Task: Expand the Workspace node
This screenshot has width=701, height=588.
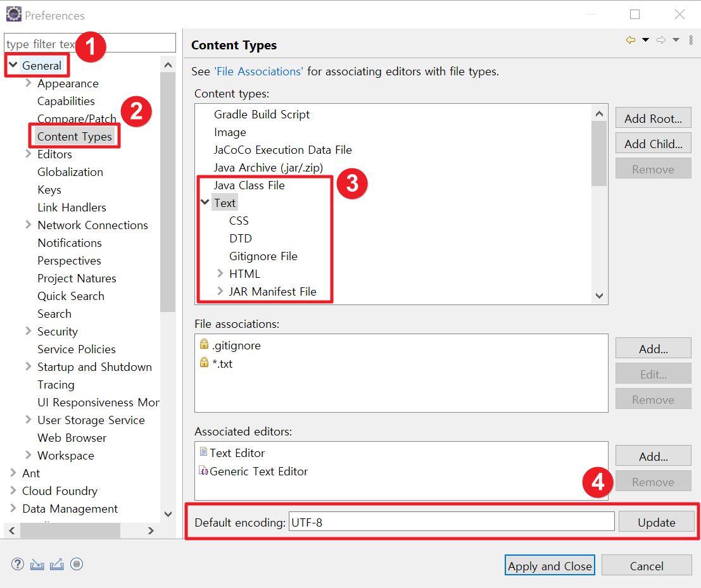Action: [x=28, y=455]
